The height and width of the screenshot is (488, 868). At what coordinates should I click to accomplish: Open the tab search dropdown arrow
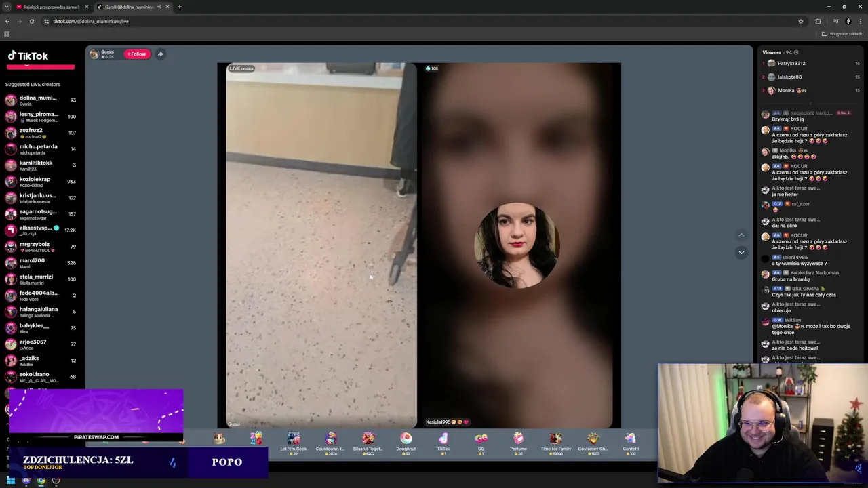point(7,7)
